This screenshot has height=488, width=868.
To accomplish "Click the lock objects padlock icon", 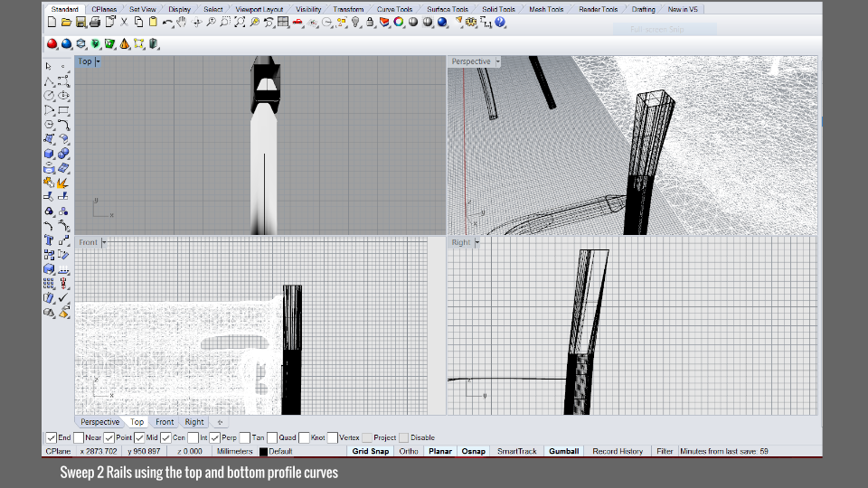I will coord(371,22).
